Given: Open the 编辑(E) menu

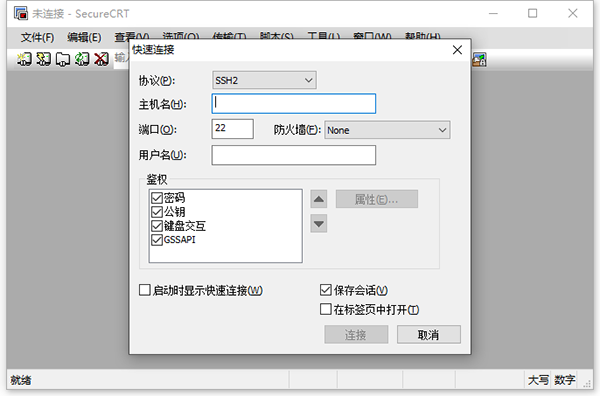Looking at the screenshot, I should tap(84, 37).
